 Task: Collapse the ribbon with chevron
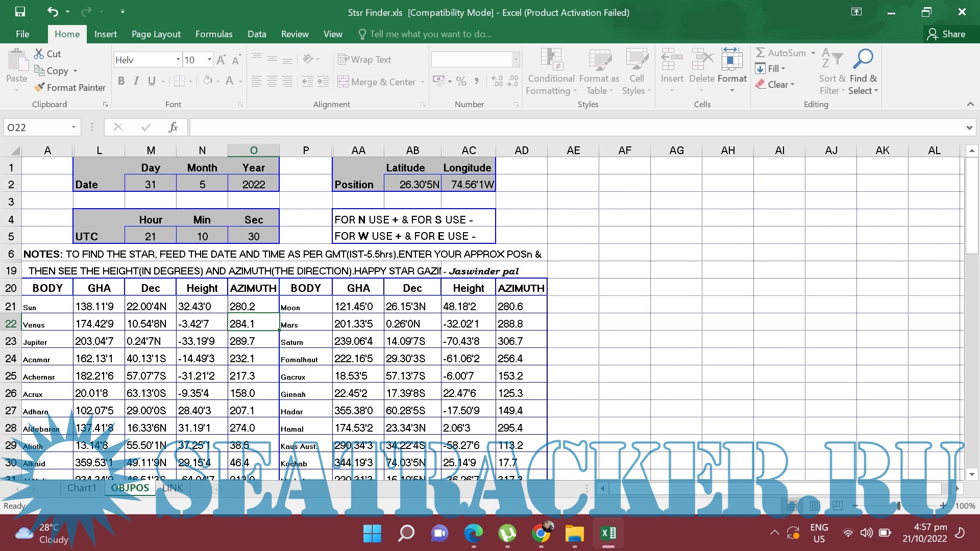coord(970,104)
